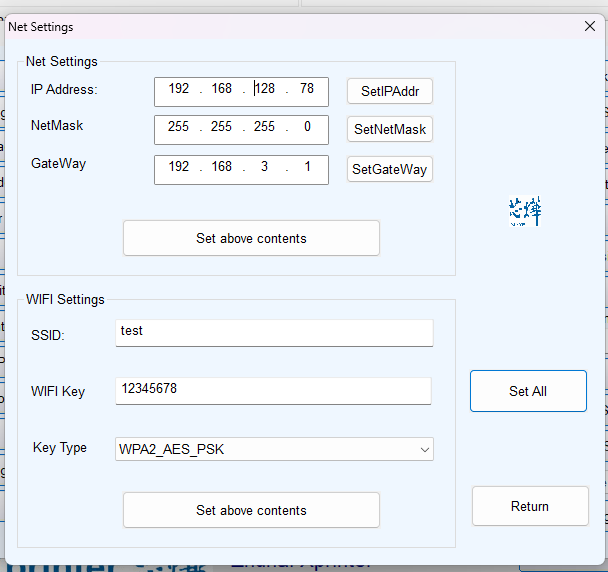Click the last NetMask octet 0
608x572 pixels.
point(307,128)
